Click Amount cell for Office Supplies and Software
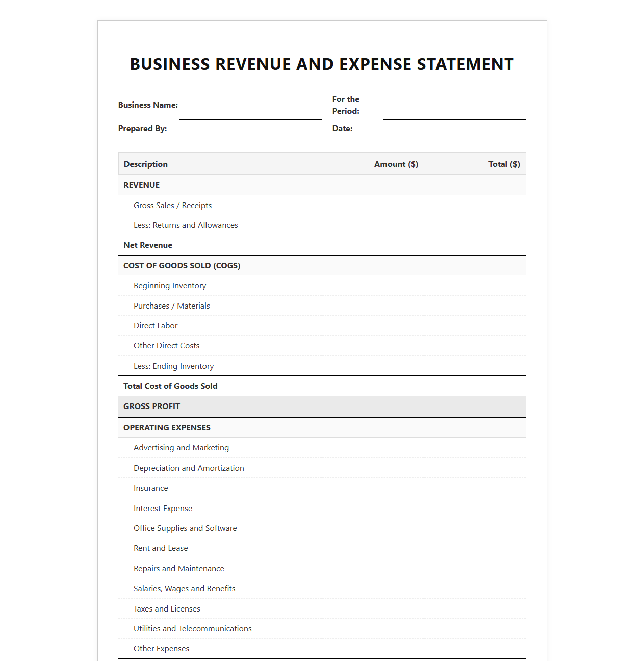 373,528
